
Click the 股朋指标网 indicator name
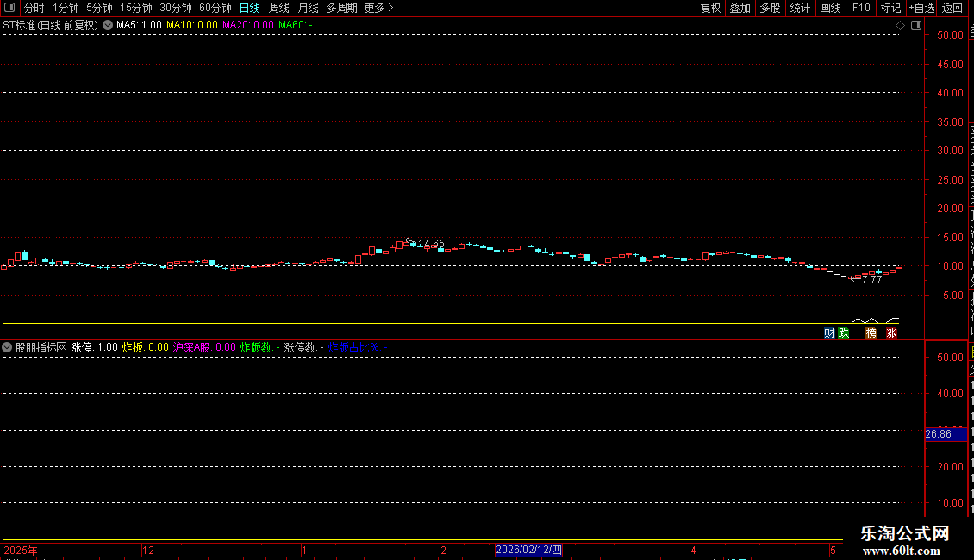coord(41,347)
